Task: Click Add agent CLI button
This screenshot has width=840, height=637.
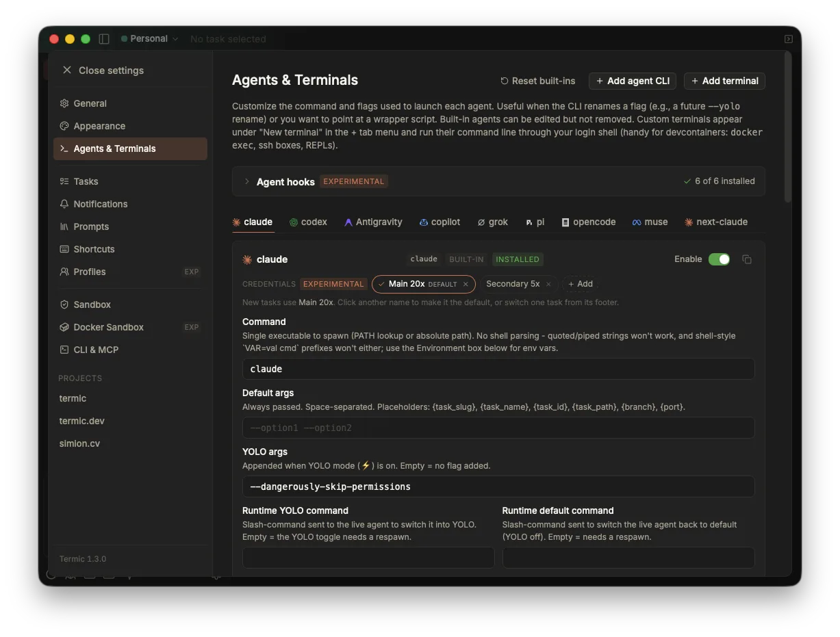Action: (632, 81)
